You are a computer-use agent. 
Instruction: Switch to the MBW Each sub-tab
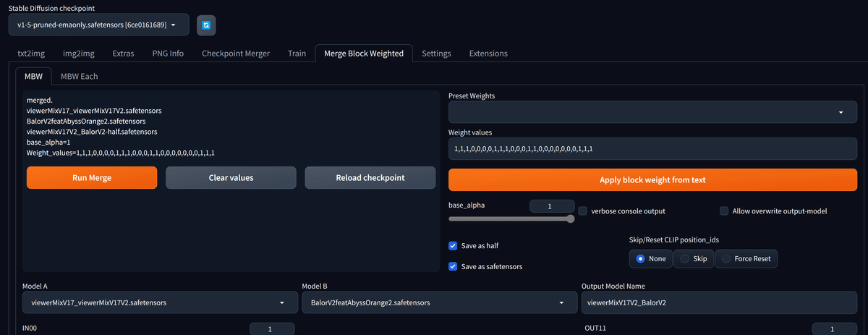(79, 76)
